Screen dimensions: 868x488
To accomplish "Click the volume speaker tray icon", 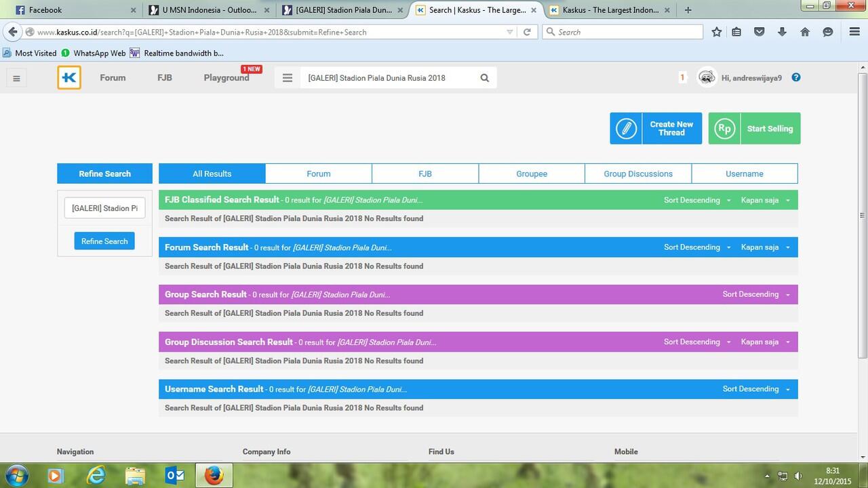I will (x=798, y=476).
